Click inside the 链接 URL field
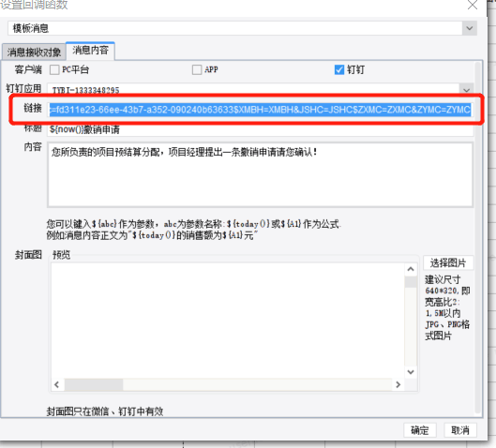This screenshot has height=448, width=496. click(x=261, y=110)
